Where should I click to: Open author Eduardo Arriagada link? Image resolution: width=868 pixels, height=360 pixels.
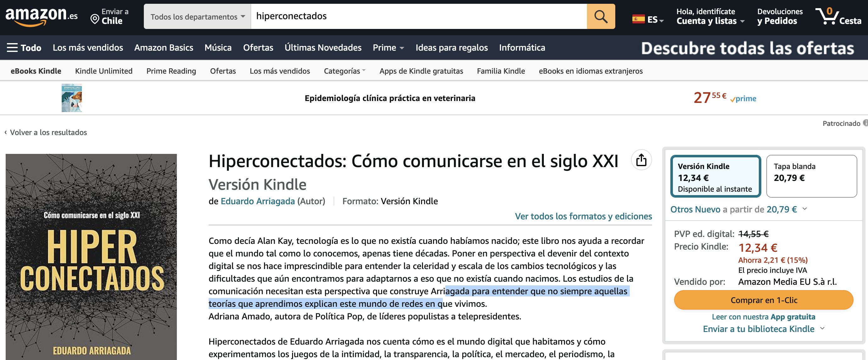(x=257, y=201)
